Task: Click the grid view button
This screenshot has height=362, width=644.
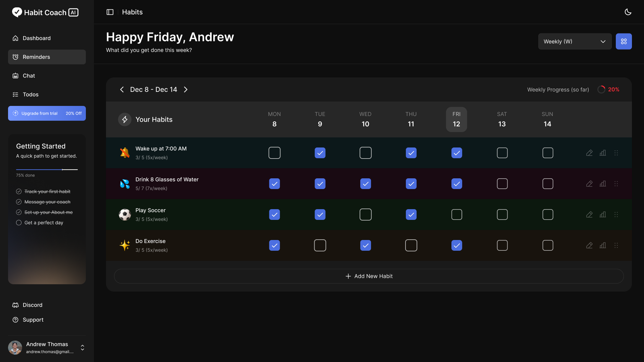Action: point(624,42)
